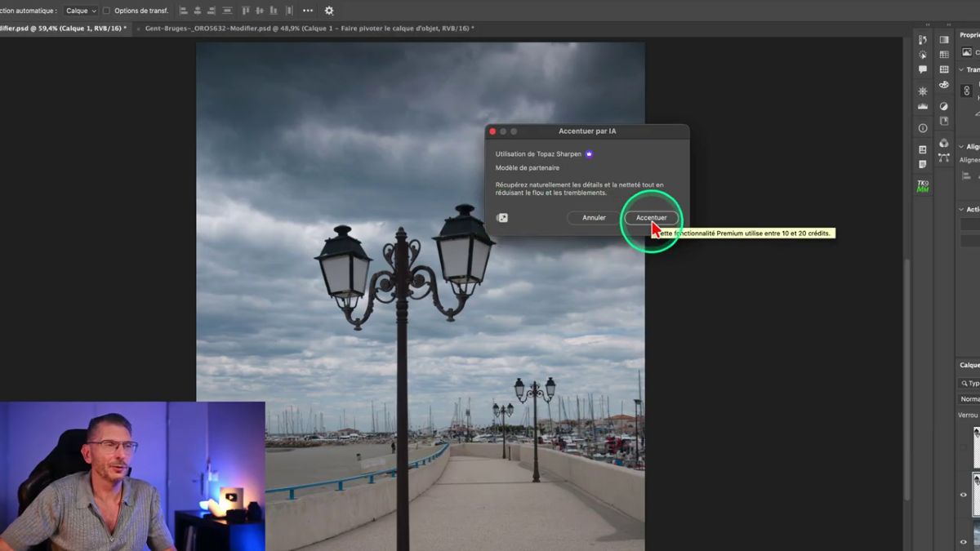
Task: Open the Normal blend mode dropdown
Action: 969,399
